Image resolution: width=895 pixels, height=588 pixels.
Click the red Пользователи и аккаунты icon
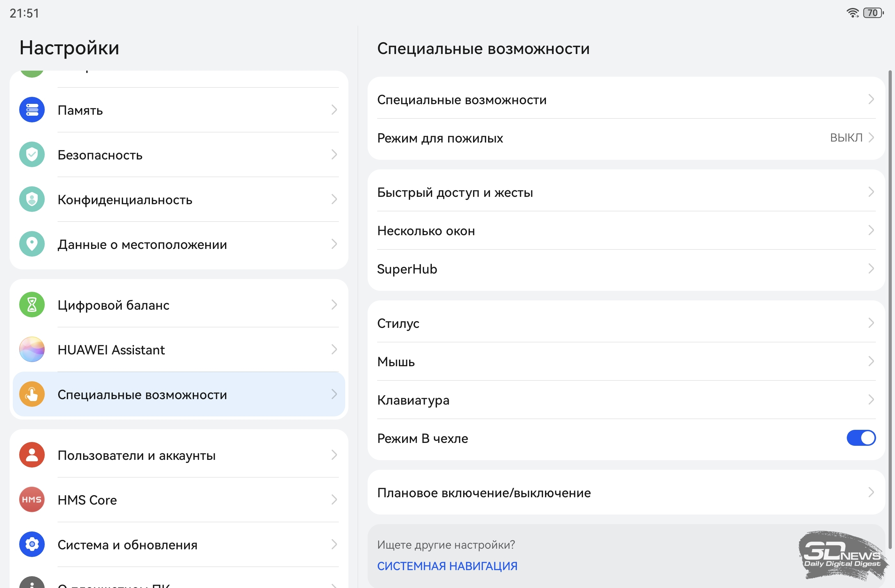pos(32,455)
